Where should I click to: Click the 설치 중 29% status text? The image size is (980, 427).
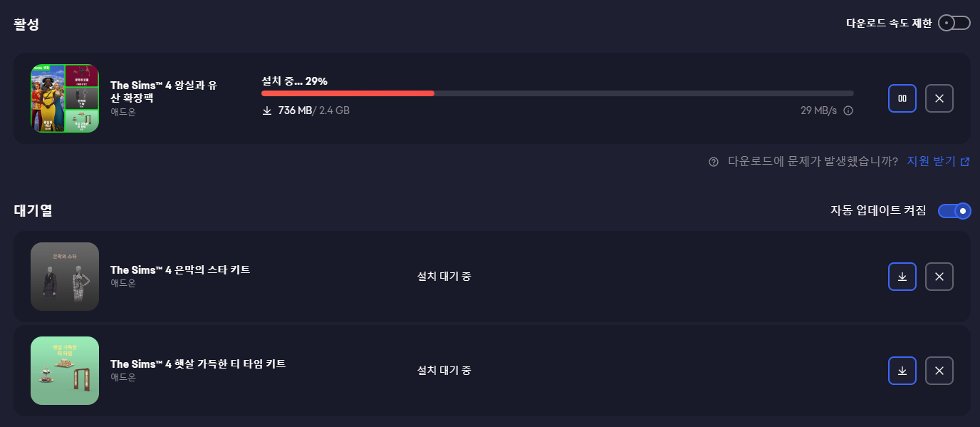click(294, 81)
